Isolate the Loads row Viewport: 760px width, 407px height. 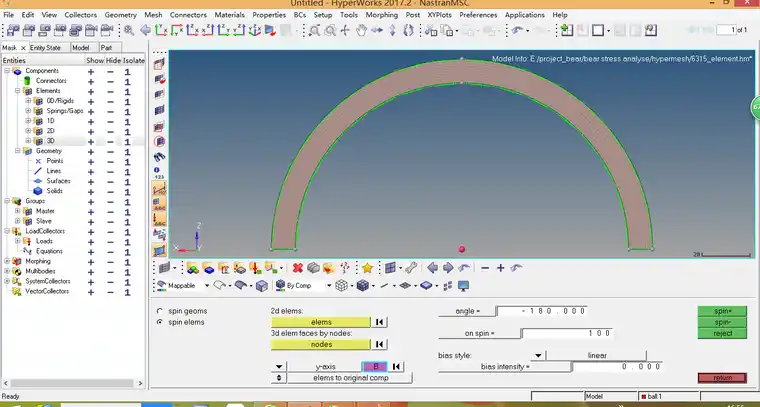pyautogui.click(x=127, y=242)
